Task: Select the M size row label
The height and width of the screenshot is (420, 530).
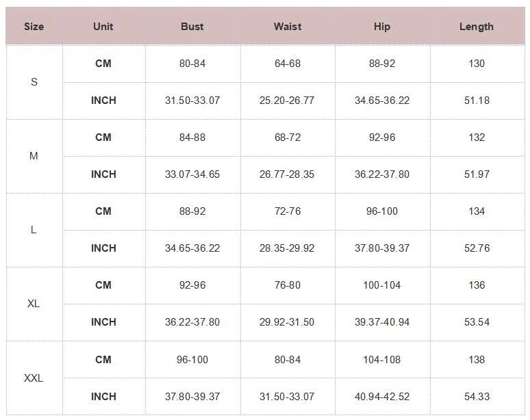Action: [34, 156]
